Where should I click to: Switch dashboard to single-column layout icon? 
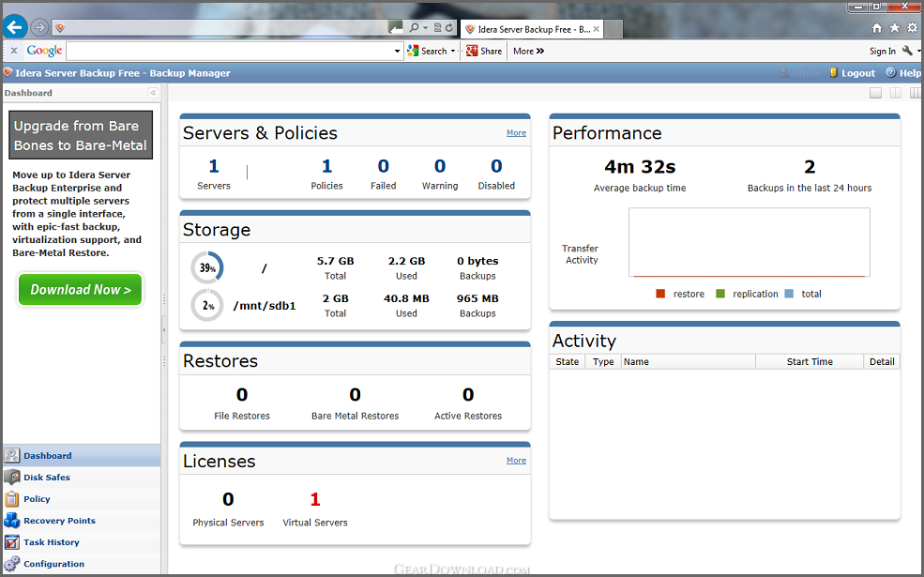(x=875, y=93)
